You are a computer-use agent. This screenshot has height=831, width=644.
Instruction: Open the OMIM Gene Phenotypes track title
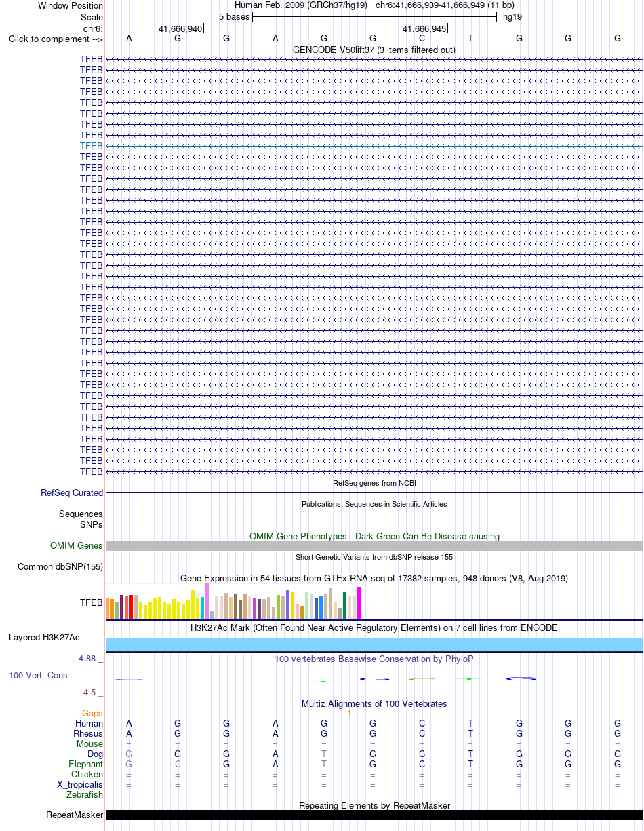[x=374, y=536]
